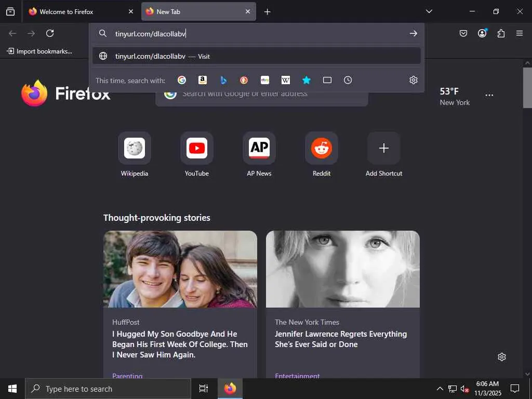Search this time with Amazon

pos(203,80)
